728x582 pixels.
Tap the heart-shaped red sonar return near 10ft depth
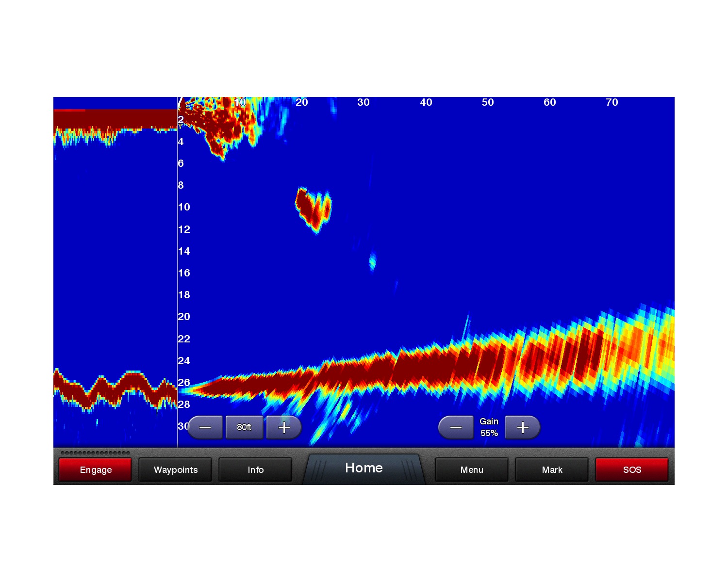312,209
